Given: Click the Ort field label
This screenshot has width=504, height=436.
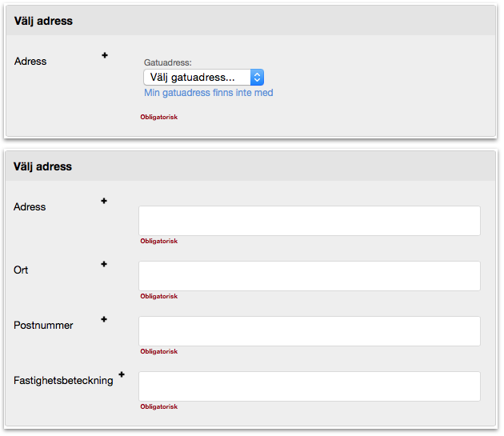Looking at the screenshot, I should (21, 270).
